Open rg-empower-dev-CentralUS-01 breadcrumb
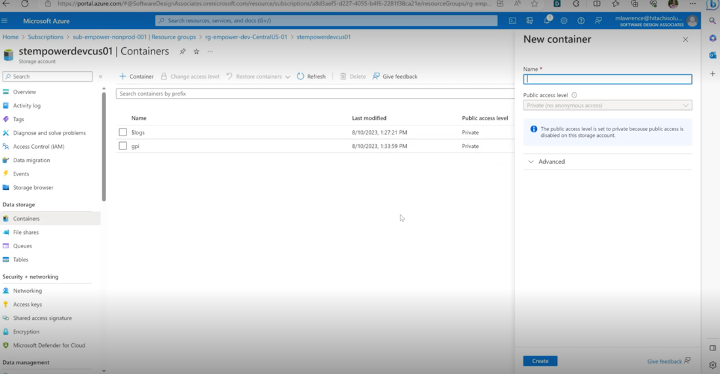720x374 pixels. coord(246,37)
